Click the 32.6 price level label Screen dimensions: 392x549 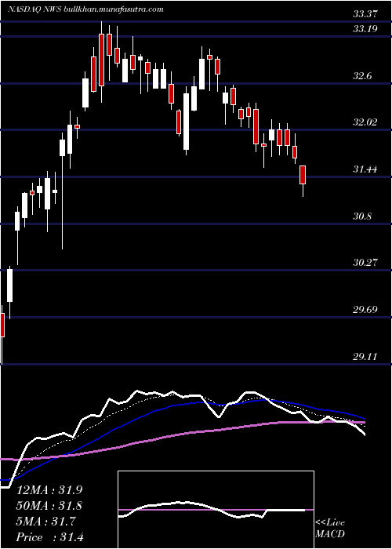pyautogui.click(x=363, y=75)
